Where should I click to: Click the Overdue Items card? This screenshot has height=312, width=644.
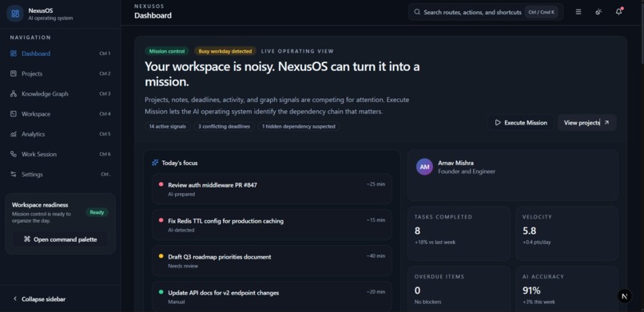tap(459, 289)
